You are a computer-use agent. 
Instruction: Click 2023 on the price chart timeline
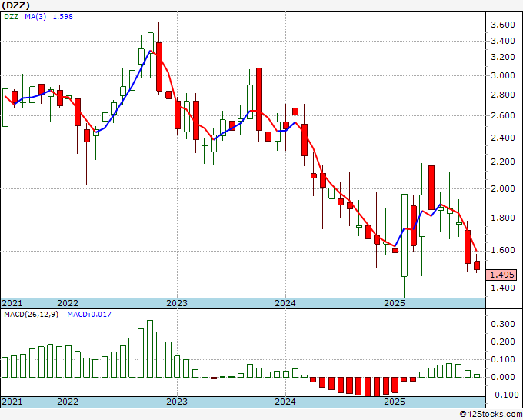pos(177,303)
